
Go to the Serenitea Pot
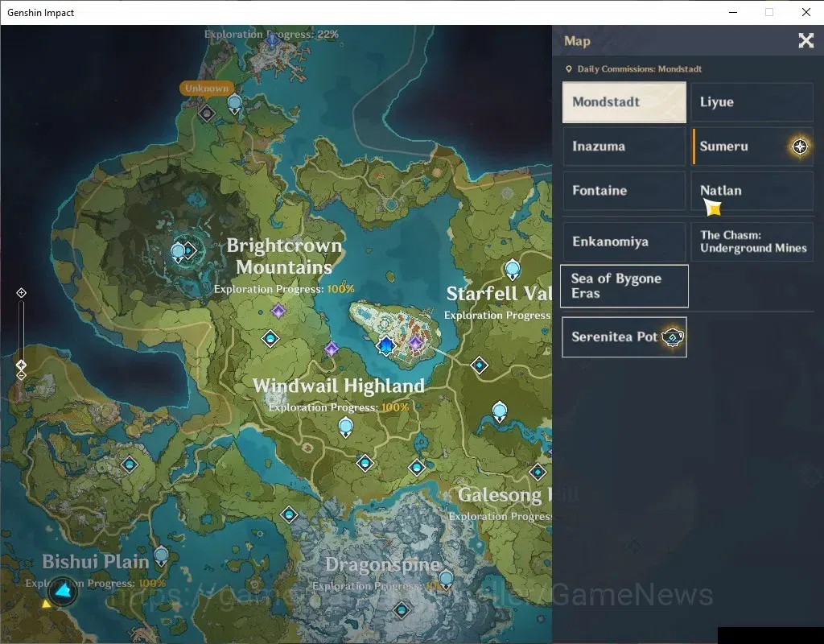tap(624, 337)
